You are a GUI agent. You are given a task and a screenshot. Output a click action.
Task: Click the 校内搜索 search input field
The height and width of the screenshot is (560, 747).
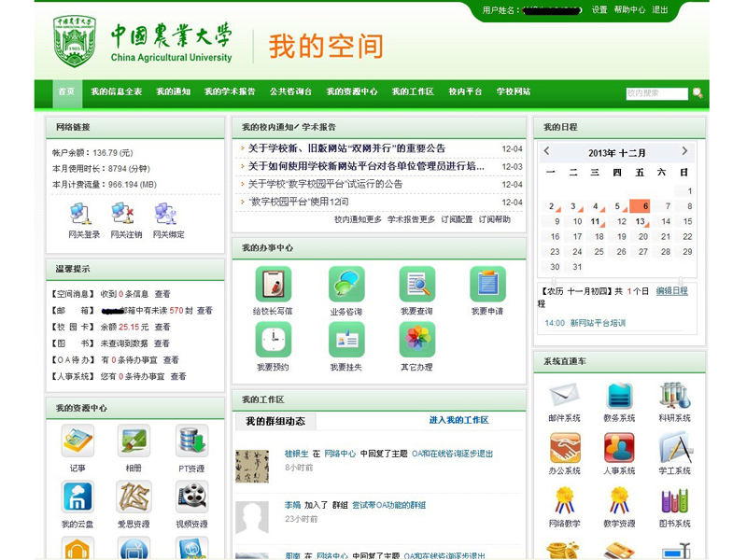tap(657, 93)
